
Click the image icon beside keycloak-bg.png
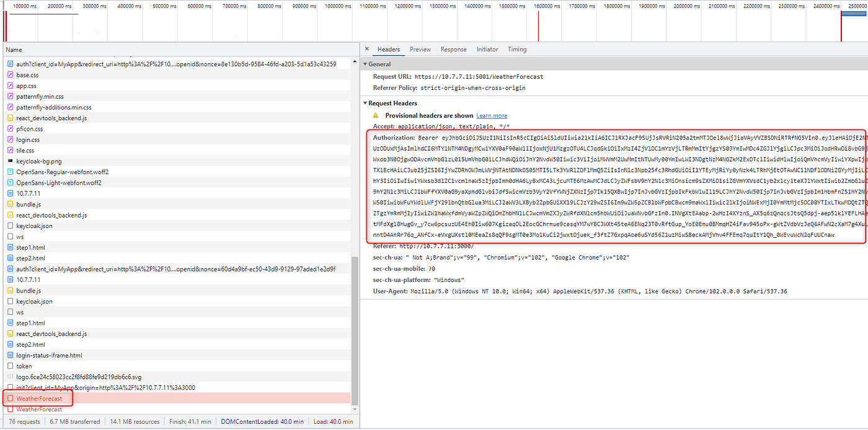point(10,161)
